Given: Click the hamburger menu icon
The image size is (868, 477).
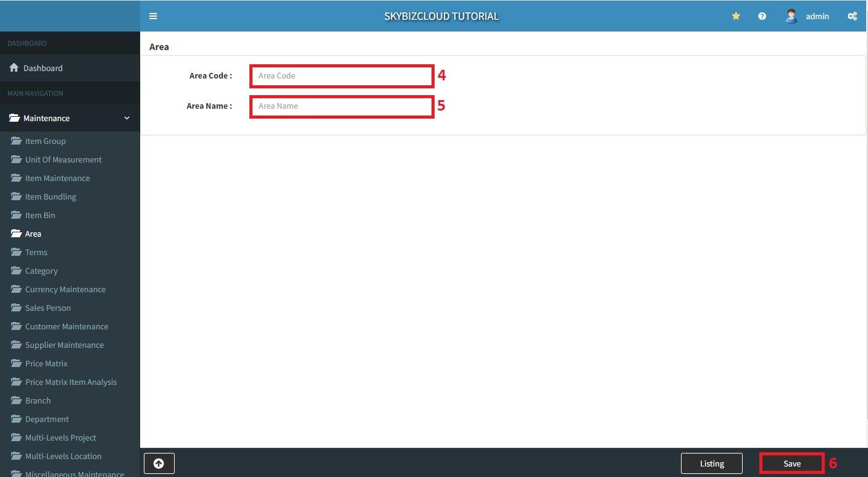Looking at the screenshot, I should (x=153, y=16).
